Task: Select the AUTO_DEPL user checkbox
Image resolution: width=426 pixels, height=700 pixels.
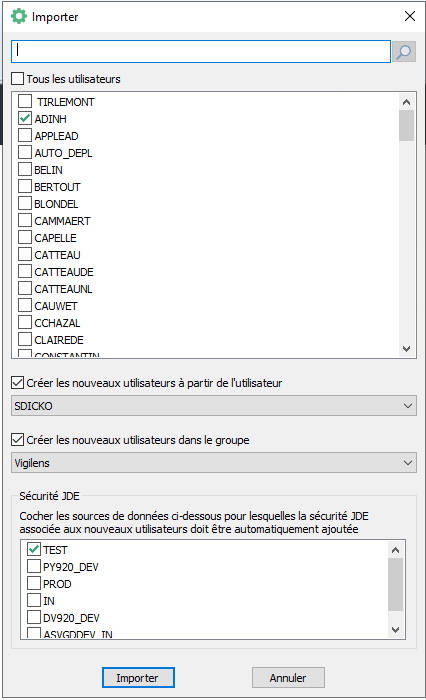Action: pos(25,152)
